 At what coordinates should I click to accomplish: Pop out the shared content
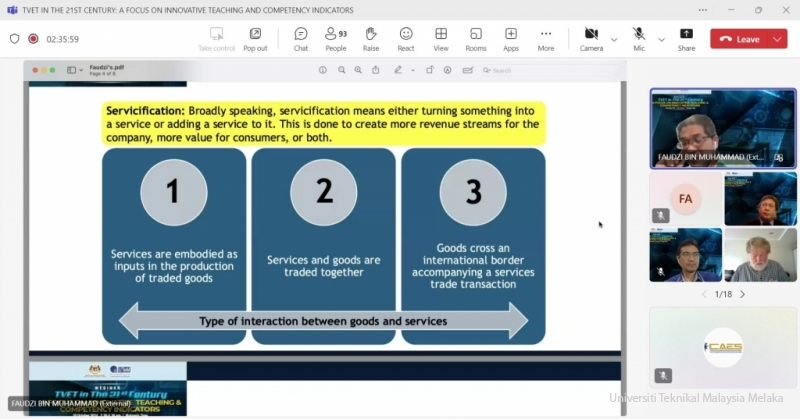click(x=255, y=39)
